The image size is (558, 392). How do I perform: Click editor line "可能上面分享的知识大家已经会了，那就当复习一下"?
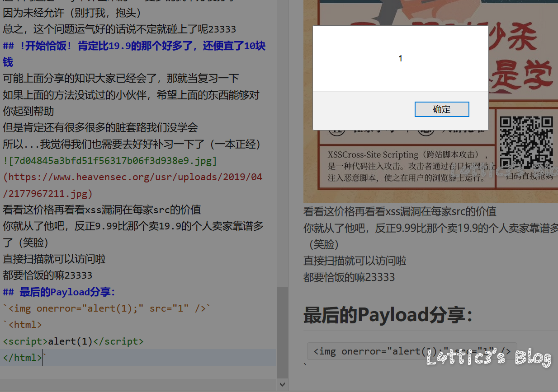[121, 78]
